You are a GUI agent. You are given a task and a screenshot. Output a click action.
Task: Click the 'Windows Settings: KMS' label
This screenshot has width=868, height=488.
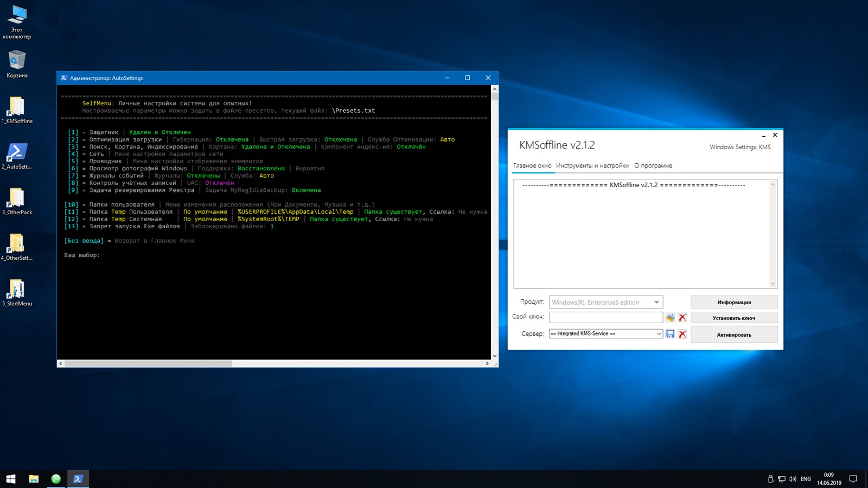[740, 147]
